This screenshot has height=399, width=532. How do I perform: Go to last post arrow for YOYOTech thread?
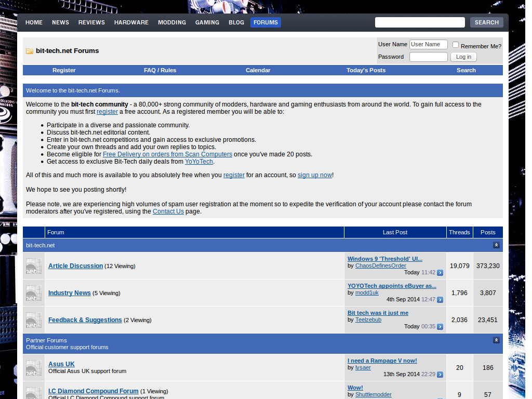click(x=440, y=300)
